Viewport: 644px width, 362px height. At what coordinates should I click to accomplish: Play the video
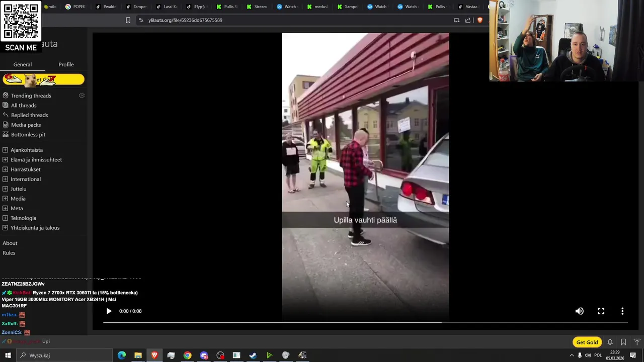(109, 311)
